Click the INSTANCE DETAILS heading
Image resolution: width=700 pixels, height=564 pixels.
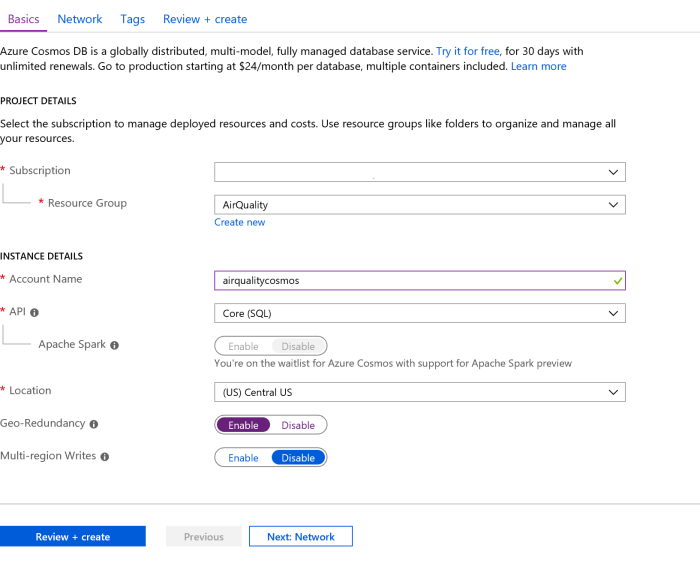click(x=42, y=256)
